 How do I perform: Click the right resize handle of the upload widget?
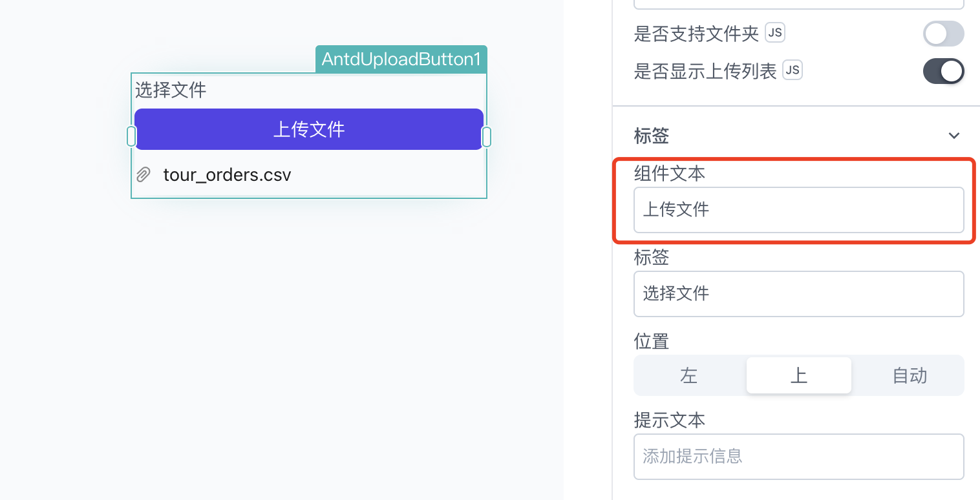[487, 136]
